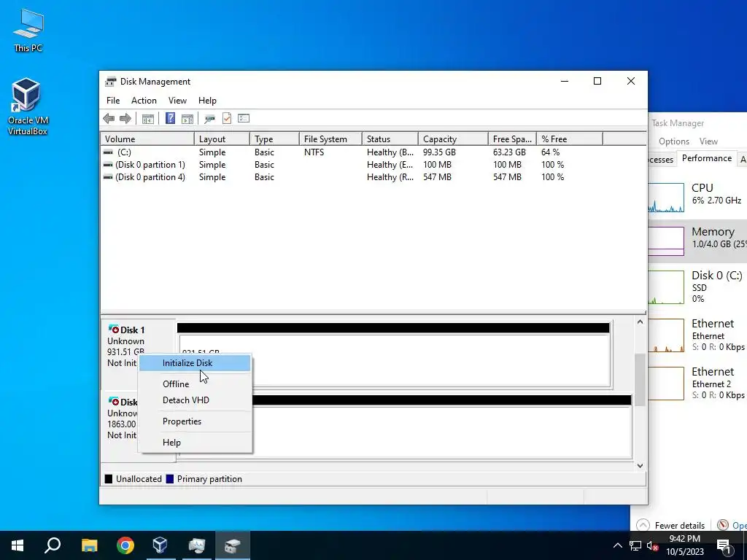
Task: Open Task Manager Options menu
Action: pyautogui.click(x=673, y=141)
